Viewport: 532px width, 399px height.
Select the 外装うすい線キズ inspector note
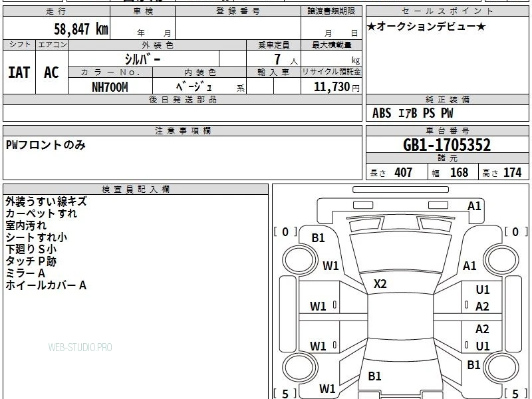click(x=46, y=202)
